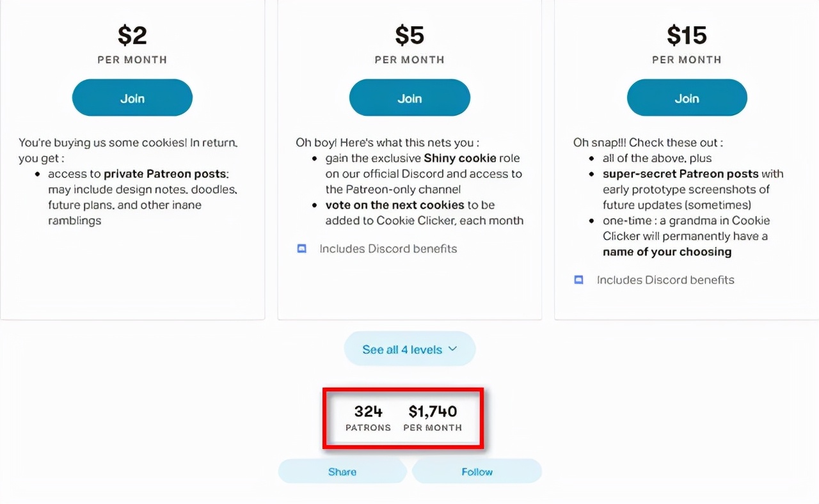Select the $15 price heading
The height and width of the screenshot is (504, 819).
point(687,36)
